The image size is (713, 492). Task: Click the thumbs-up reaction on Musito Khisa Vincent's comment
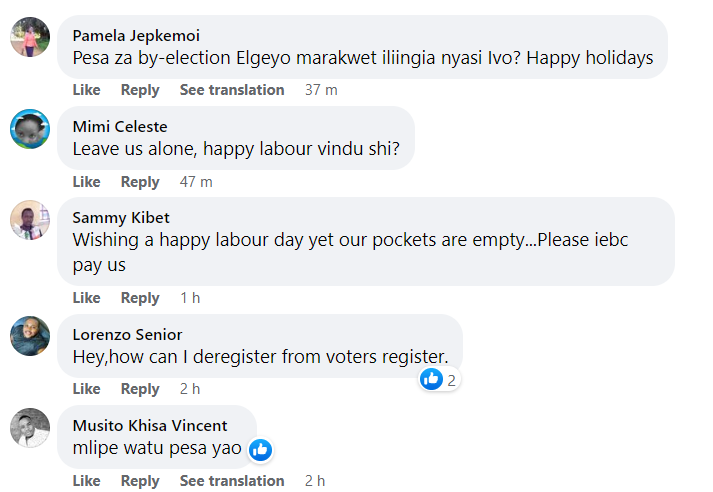260,449
